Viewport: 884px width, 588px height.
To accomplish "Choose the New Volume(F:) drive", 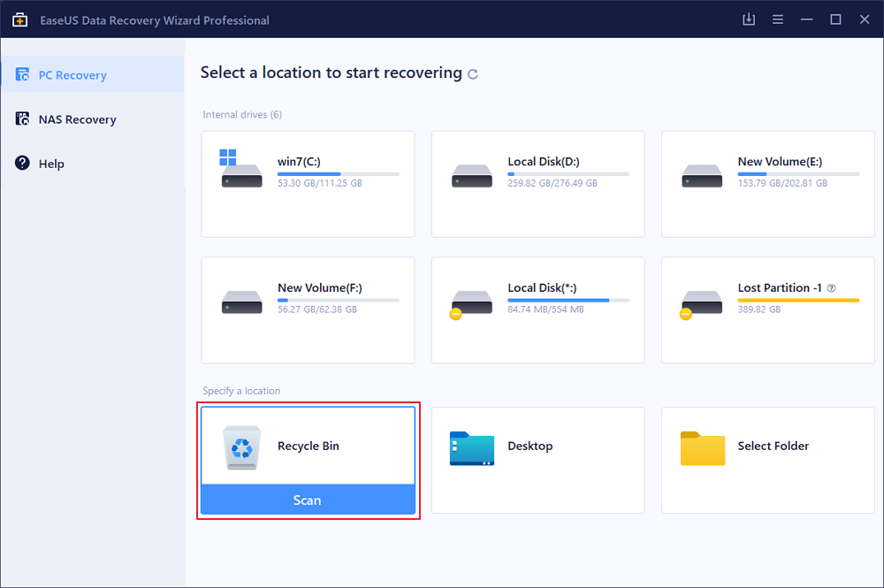I will 308,310.
